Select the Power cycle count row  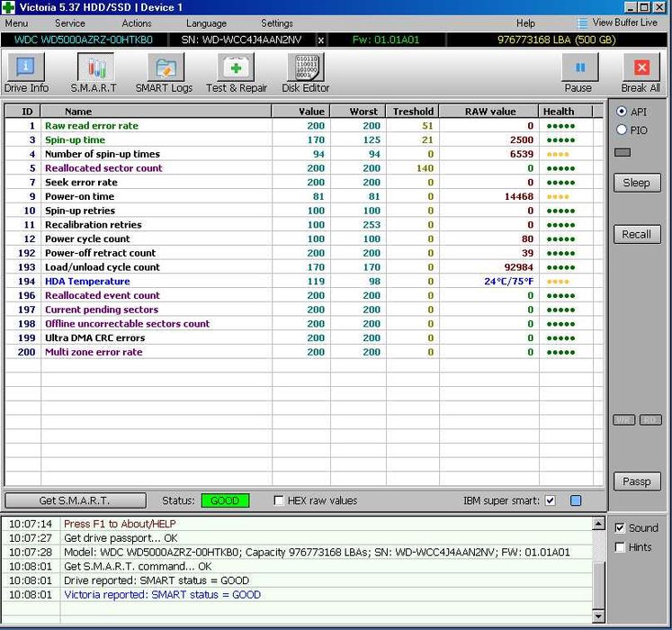[x=303, y=238]
